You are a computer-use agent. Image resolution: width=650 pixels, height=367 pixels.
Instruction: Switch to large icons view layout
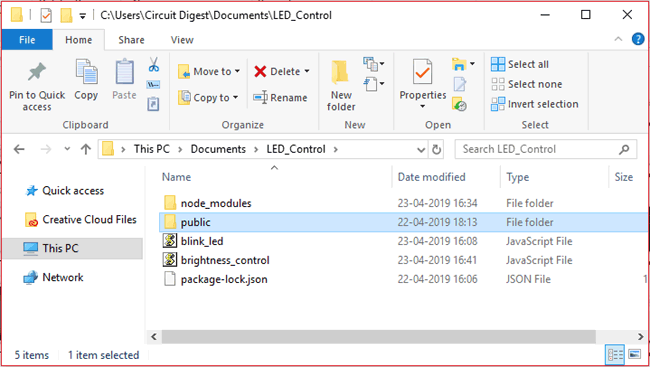point(635,355)
